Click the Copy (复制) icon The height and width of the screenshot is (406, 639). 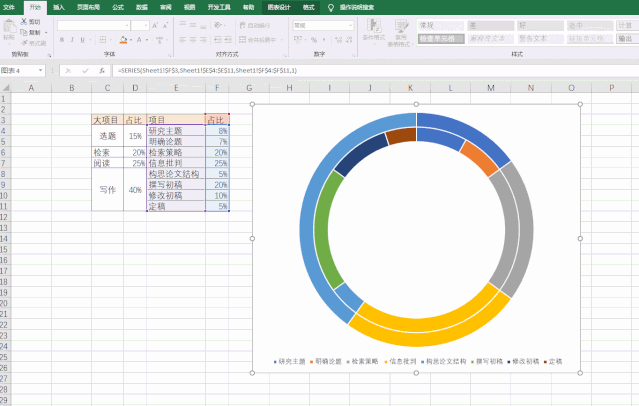(x=24, y=31)
